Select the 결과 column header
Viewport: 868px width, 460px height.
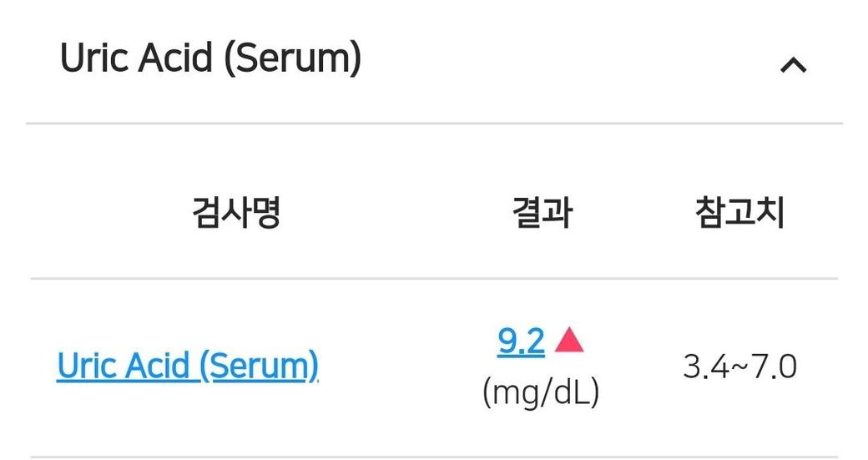pos(542,214)
